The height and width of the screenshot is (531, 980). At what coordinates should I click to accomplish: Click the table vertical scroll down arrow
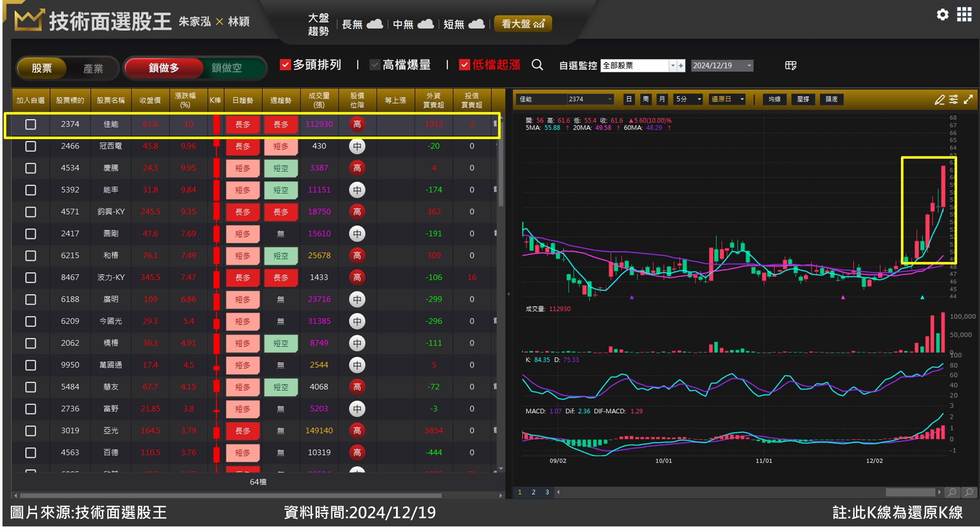[501, 469]
